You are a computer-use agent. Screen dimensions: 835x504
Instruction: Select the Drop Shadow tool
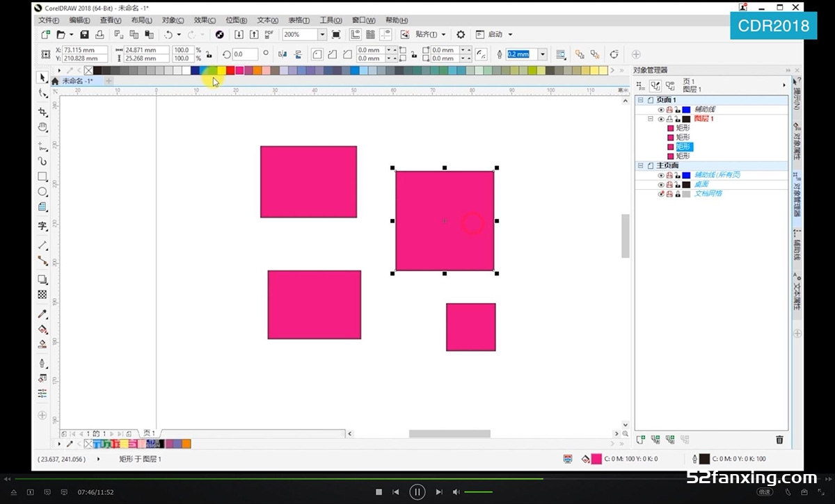click(42, 279)
